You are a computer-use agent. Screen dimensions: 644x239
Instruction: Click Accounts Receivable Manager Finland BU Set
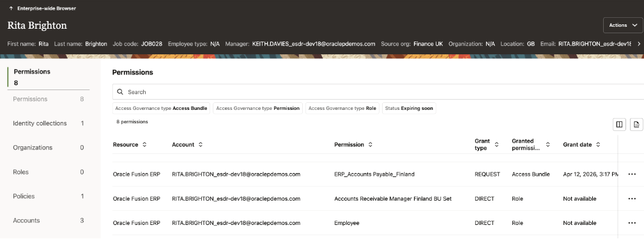393,199
